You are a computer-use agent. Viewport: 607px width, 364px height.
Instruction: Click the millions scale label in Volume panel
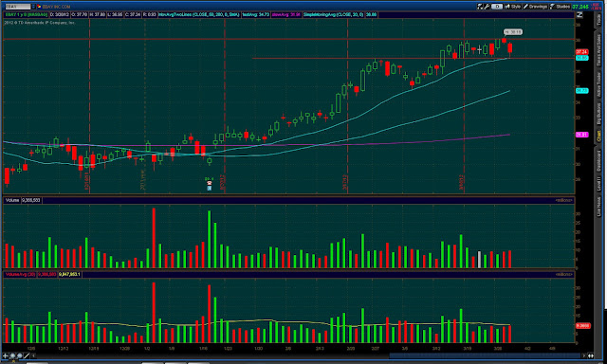pos(564,200)
